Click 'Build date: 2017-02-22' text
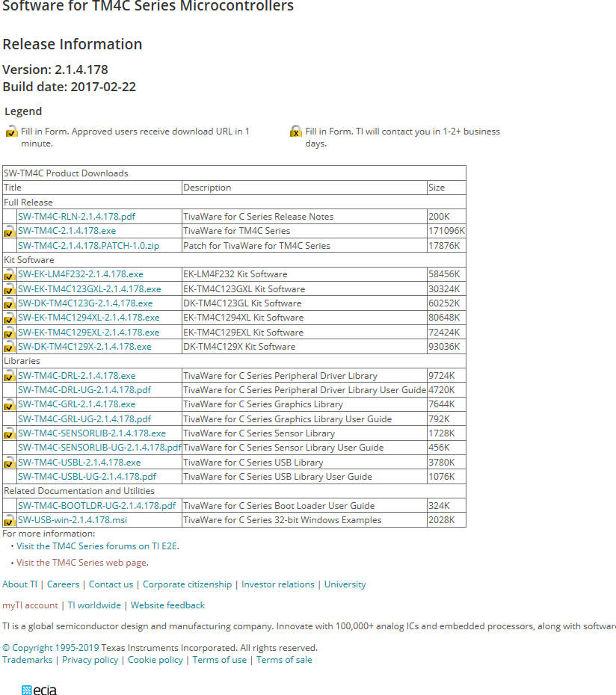This screenshot has height=695, width=616. tap(70, 87)
